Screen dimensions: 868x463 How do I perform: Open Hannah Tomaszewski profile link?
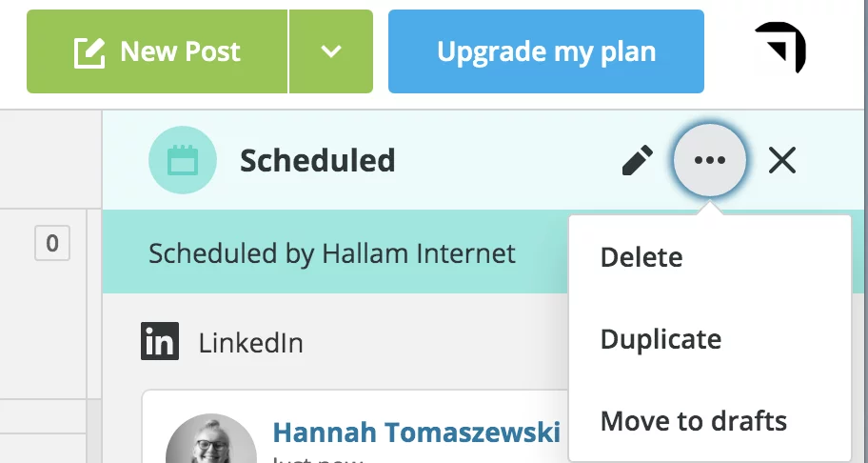416,433
